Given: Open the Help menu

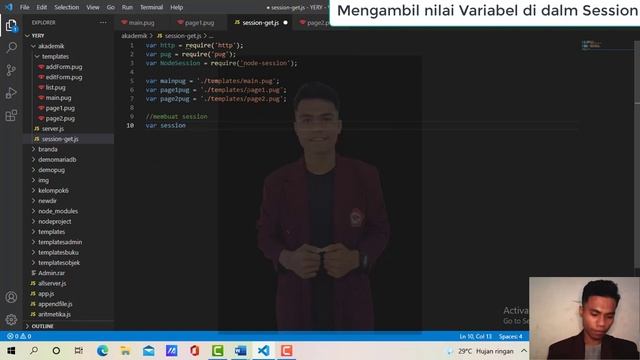Looking at the screenshot, I should 176,7.
